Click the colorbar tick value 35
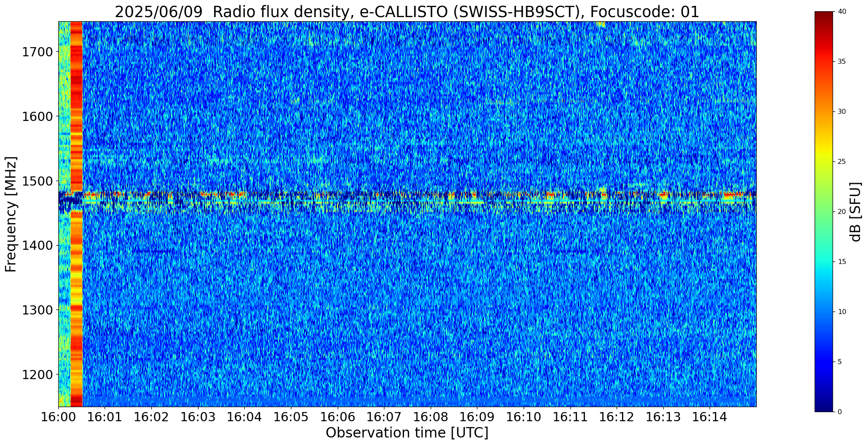This screenshot has height=445, width=868. point(842,62)
